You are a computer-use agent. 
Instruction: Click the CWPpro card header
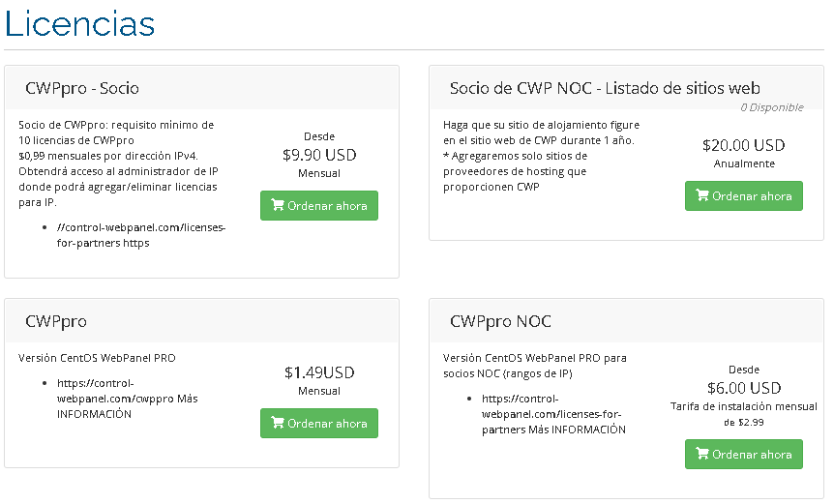tap(201, 320)
